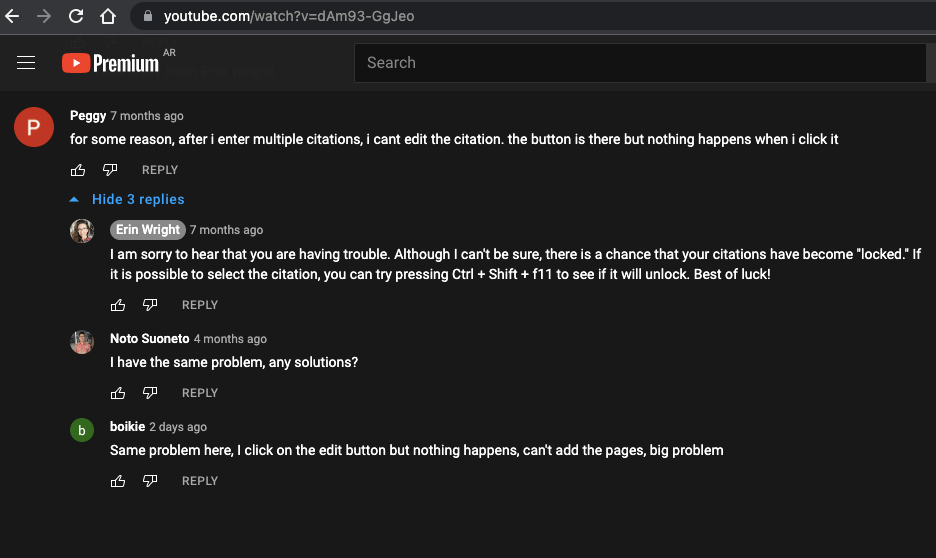Screen dimensions: 936x558
Task: Like Erin Wright's reply
Action: click(x=118, y=305)
